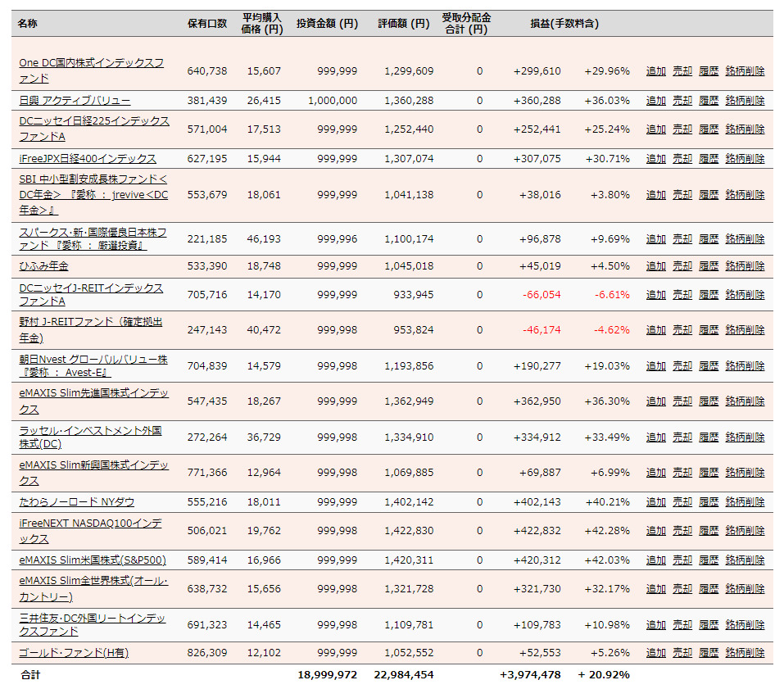
Task: Open ひふみ年金 fund link
Action: tap(43, 266)
